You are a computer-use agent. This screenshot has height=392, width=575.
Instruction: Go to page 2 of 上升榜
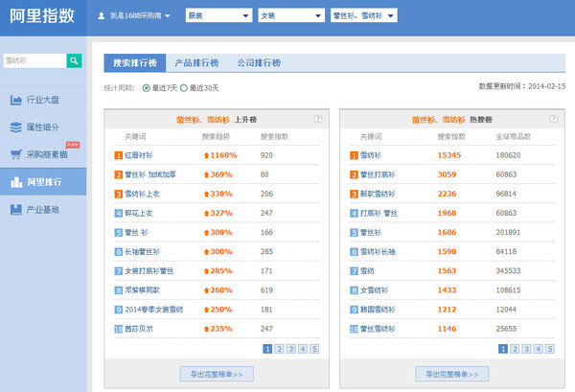tap(280, 349)
